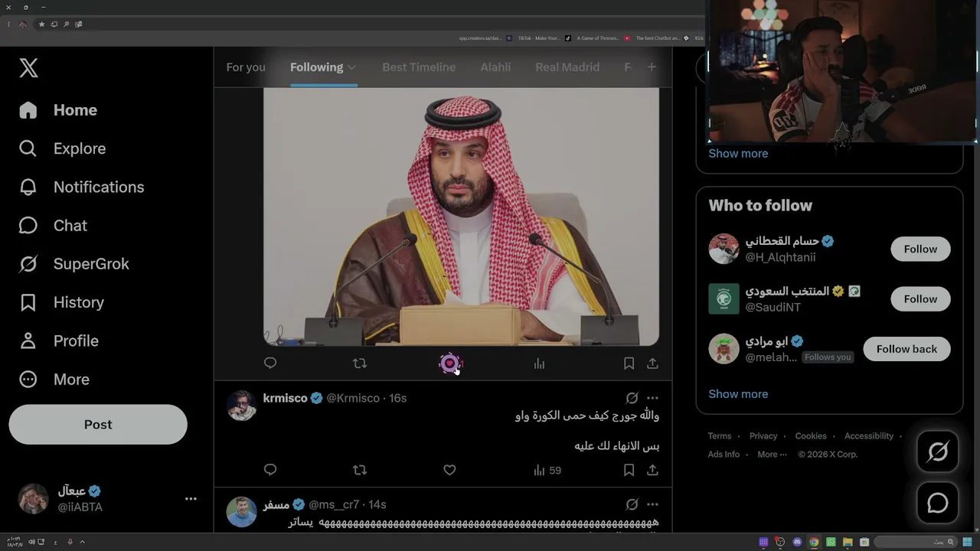Open Grok actions on krmisco's post
The width and height of the screenshot is (980, 551).
[632, 398]
